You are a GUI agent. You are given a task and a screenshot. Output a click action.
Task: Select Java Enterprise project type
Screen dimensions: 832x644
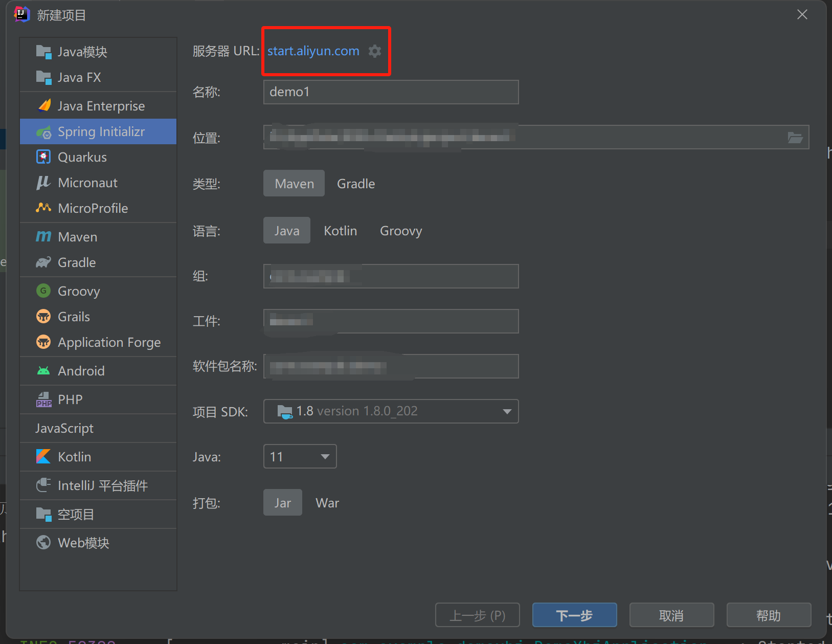[98, 106]
